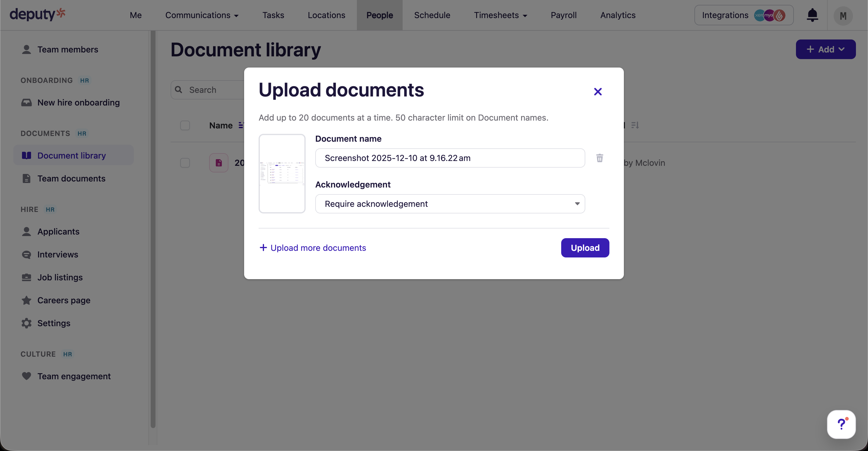Click the Team engagement heart icon
The height and width of the screenshot is (451, 868).
[27, 376]
